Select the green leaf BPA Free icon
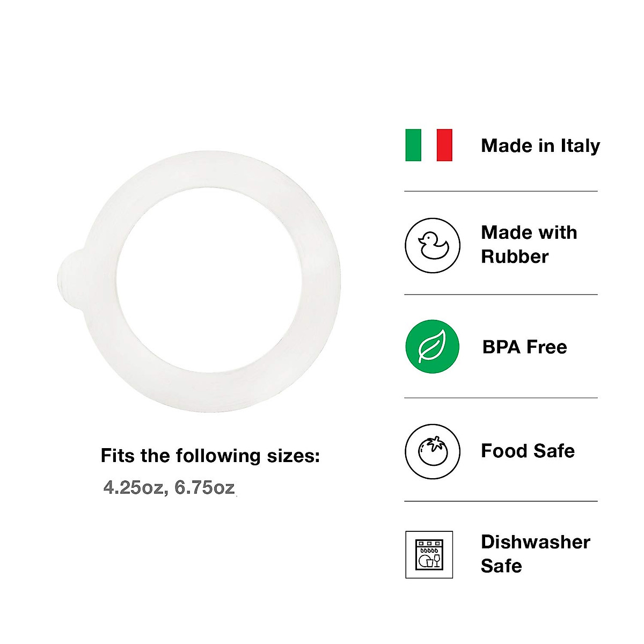The image size is (644, 644). [x=432, y=347]
